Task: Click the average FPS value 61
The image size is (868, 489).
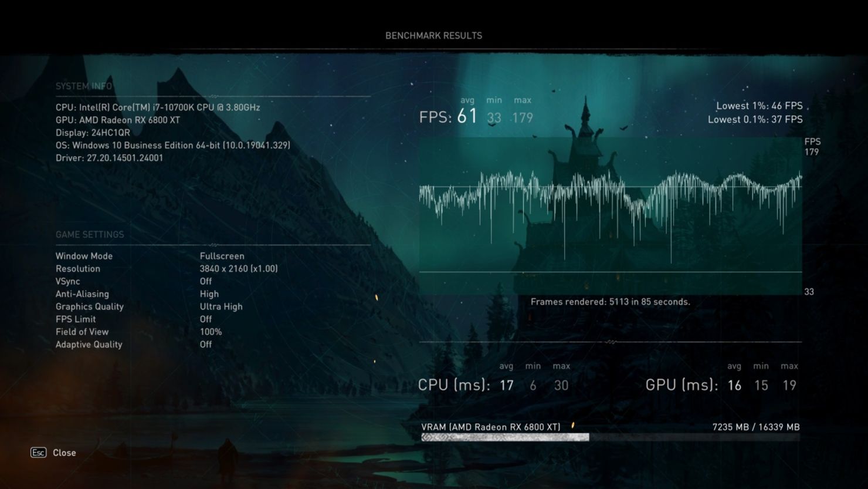Action: (x=467, y=116)
